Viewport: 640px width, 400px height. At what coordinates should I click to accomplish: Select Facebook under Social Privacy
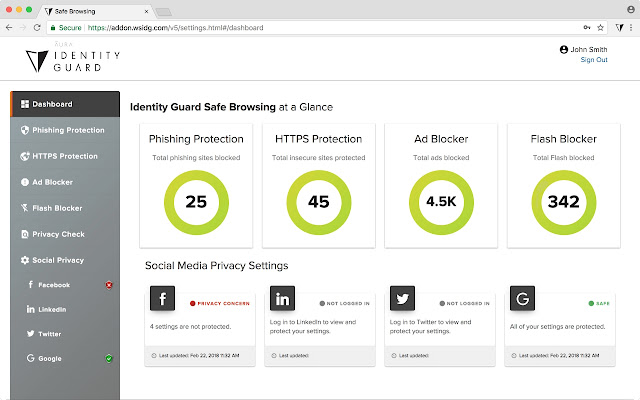pos(54,285)
